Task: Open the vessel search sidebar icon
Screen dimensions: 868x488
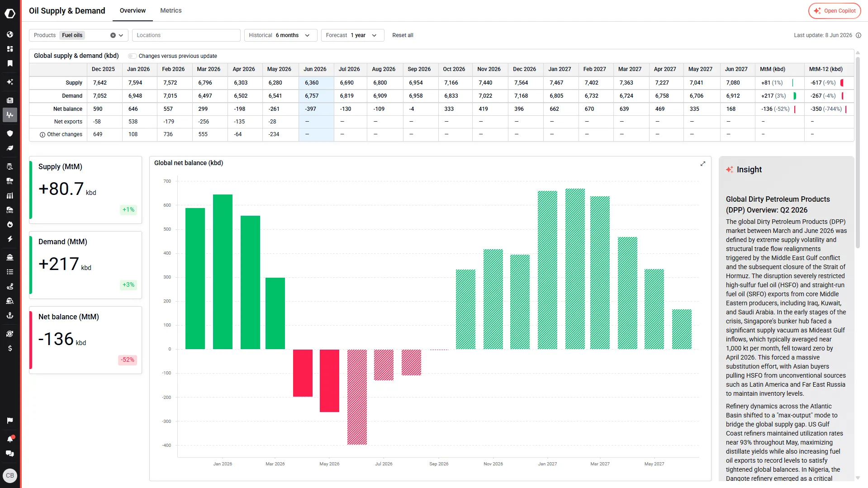Action: [10, 301]
